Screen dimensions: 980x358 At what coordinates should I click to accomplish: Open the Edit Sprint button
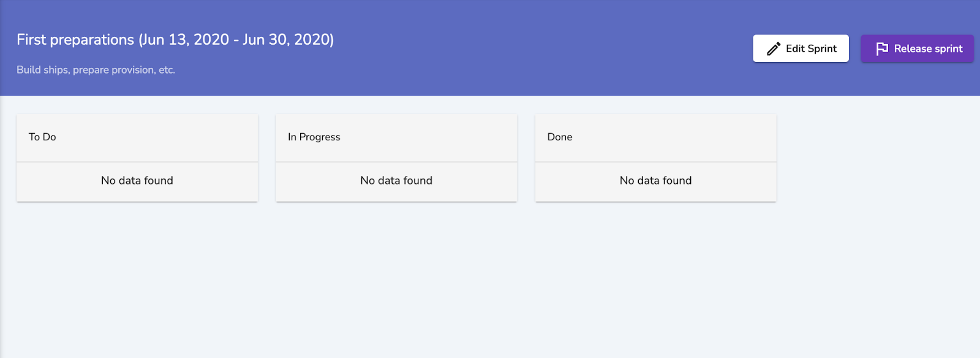point(801,48)
